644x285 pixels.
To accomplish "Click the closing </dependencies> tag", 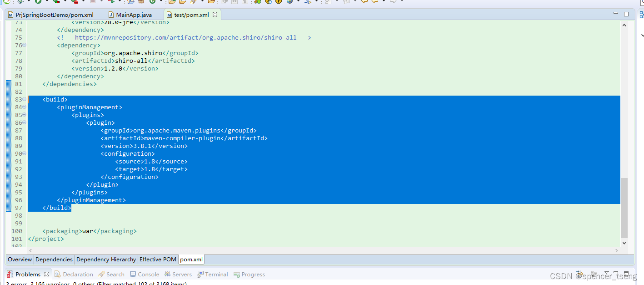I will coord(70,84).
